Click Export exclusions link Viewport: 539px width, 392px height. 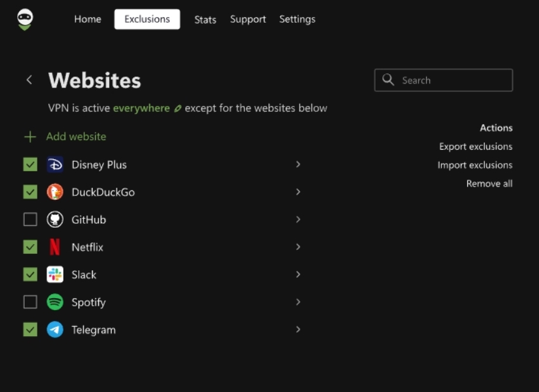click(x=476, y=147)
